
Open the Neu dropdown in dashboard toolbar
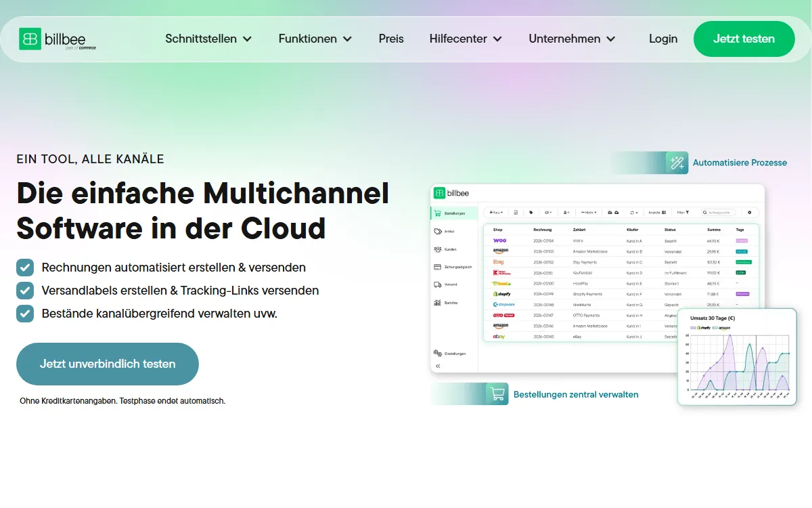pyautogui.click(x=496, y=213)
